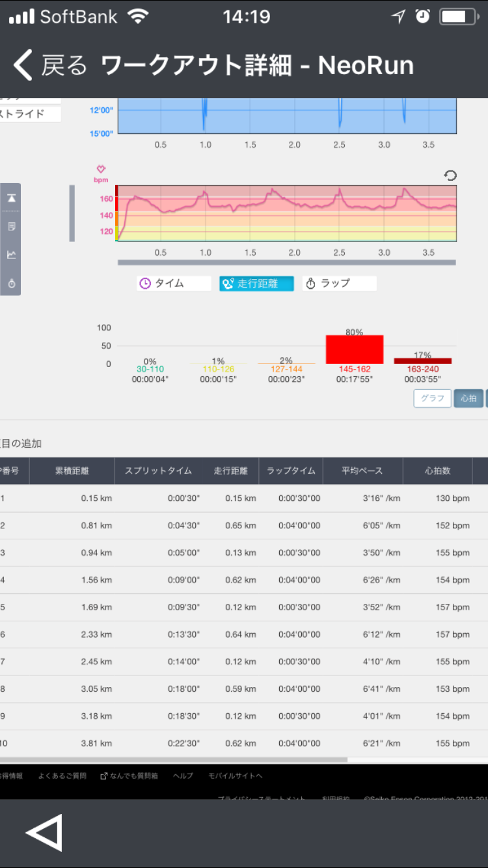Open the ヘルプ footer link

183,776
